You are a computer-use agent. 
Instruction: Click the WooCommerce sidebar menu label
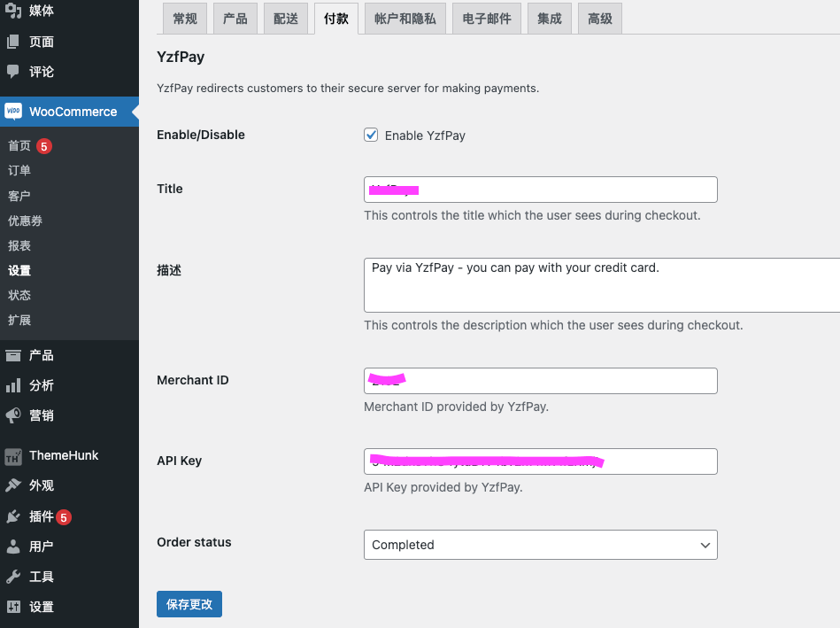(73, 112)
